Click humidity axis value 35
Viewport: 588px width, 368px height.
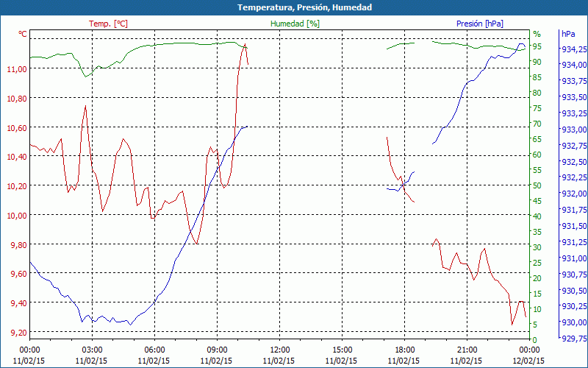[537, 232]
